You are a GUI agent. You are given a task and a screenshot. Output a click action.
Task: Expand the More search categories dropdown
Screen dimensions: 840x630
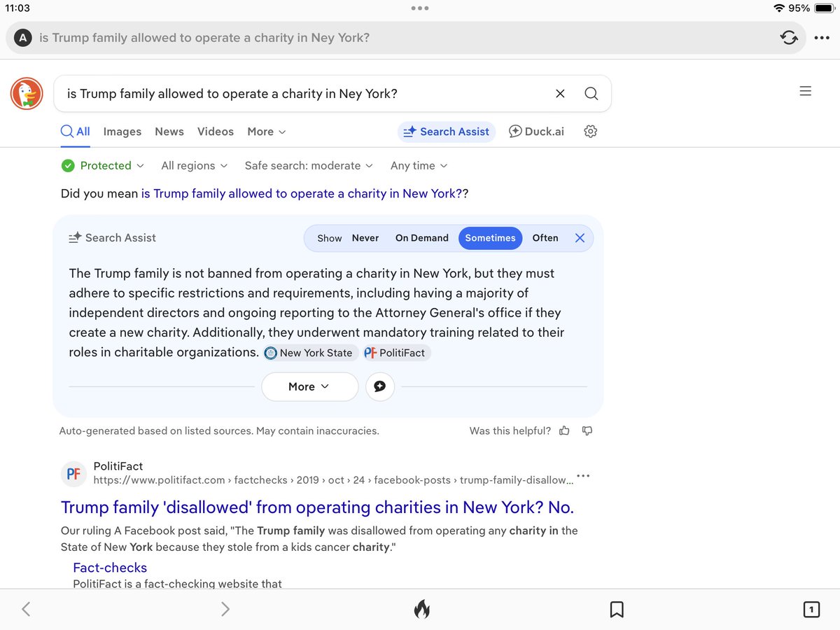click(267, 132)
